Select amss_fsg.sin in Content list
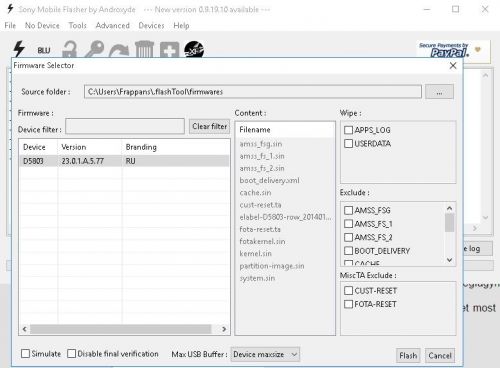 261,144
